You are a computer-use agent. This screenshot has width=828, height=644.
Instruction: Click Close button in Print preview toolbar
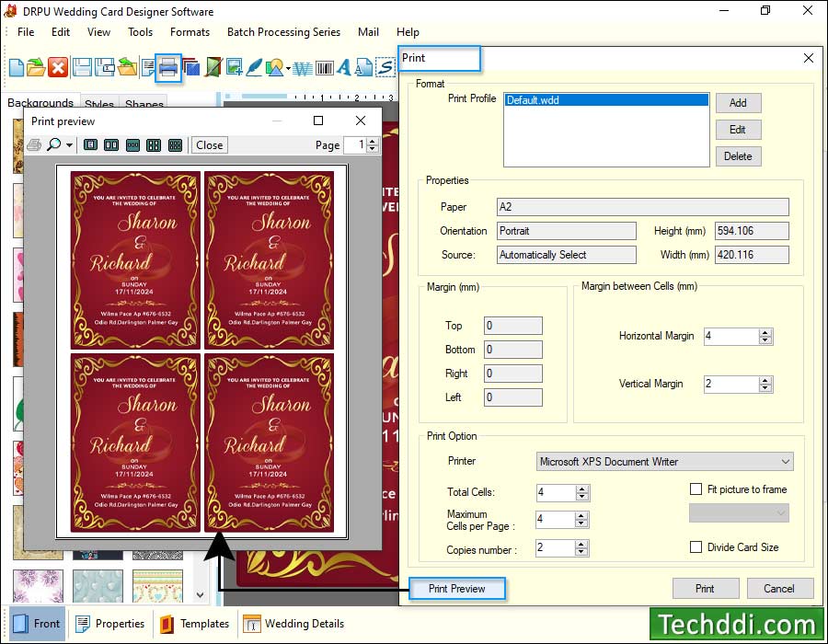(210, 145)
